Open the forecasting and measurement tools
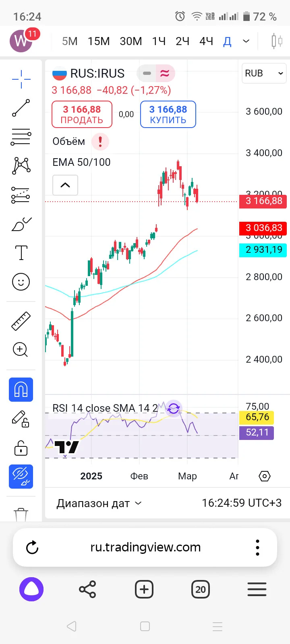This screenshot has height=644, width=290. [21, 195]
